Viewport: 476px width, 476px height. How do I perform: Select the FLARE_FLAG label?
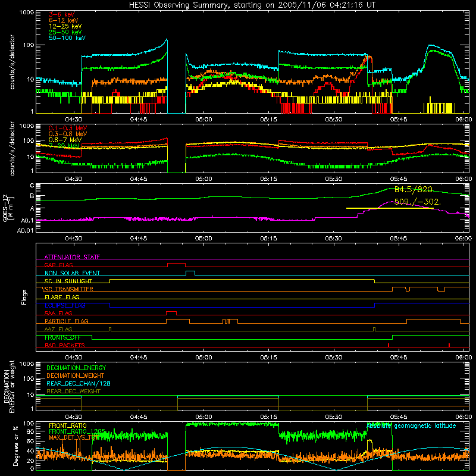[x=62, y=297]
